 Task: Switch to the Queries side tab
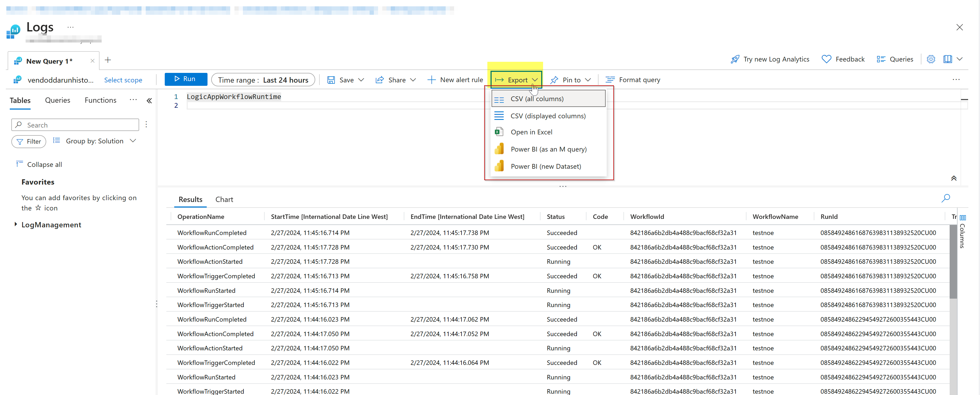pos(58,100)
